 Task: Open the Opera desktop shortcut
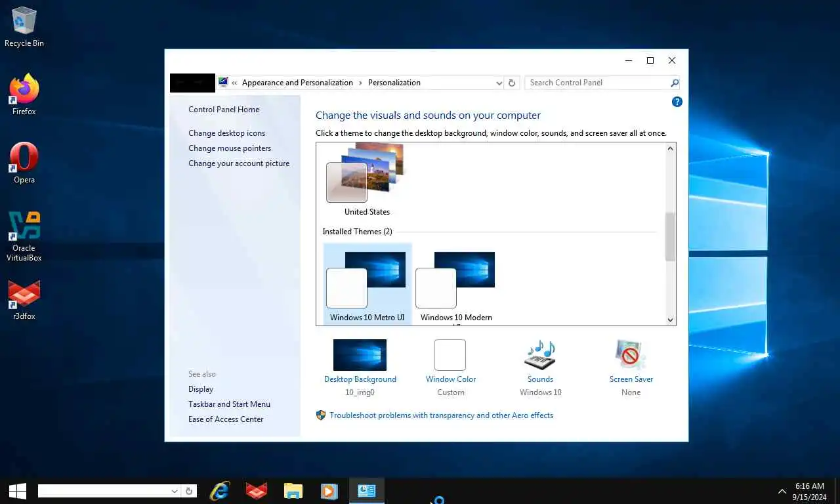[24, 163]
